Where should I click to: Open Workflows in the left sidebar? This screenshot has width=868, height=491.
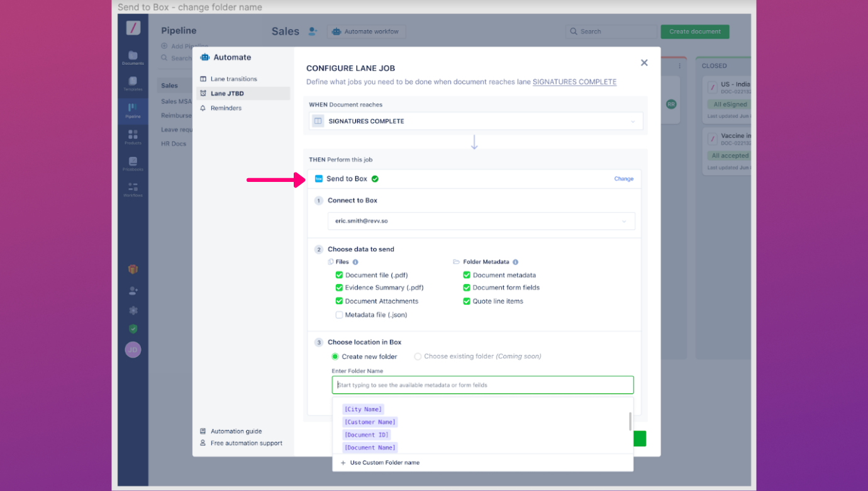click(133, 189)
